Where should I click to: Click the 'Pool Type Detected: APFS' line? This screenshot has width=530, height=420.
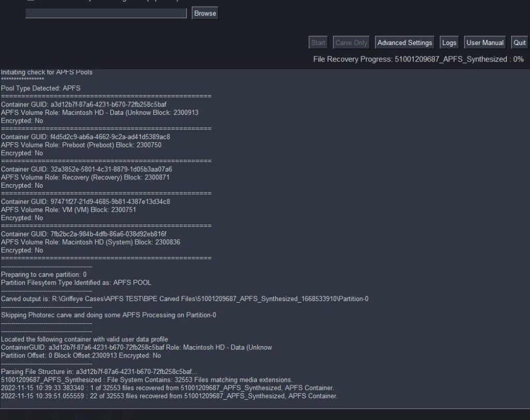[x=40, y=88]
